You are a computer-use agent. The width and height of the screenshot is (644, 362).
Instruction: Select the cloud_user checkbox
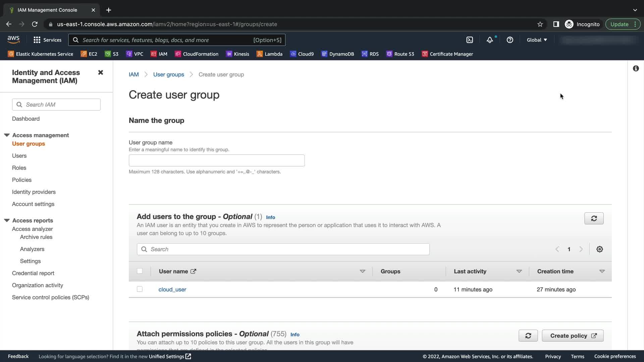140,289
